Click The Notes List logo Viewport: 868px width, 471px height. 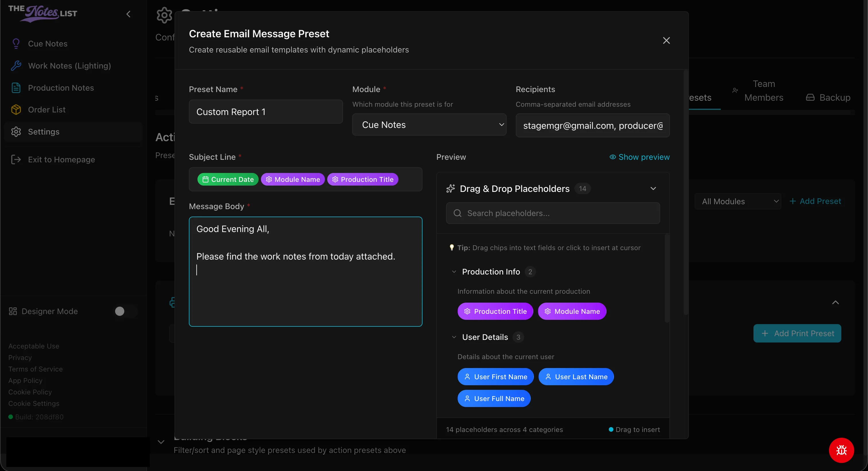point(43,13)
